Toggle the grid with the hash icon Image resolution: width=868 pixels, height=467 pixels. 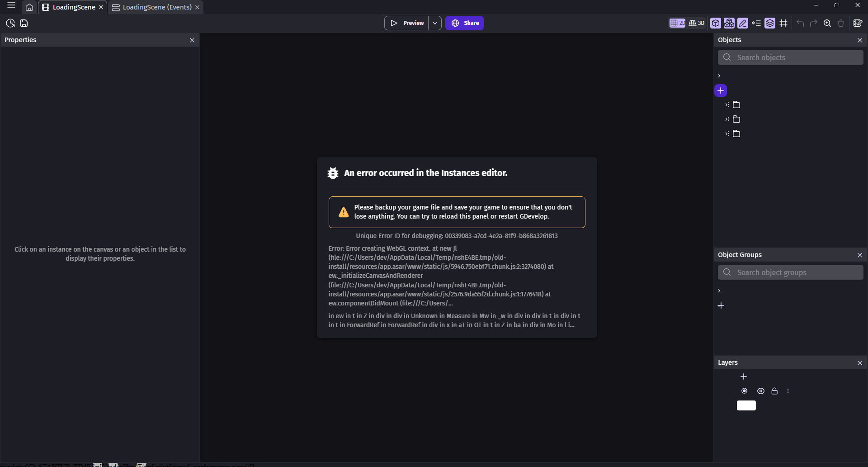[783, 23]
